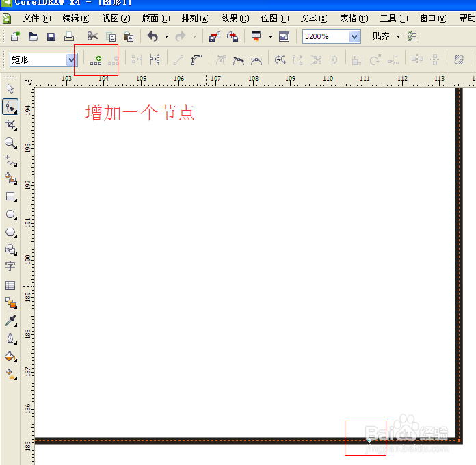
Task: Select the Basic shapes tool
Action: [x=11, y=250]
